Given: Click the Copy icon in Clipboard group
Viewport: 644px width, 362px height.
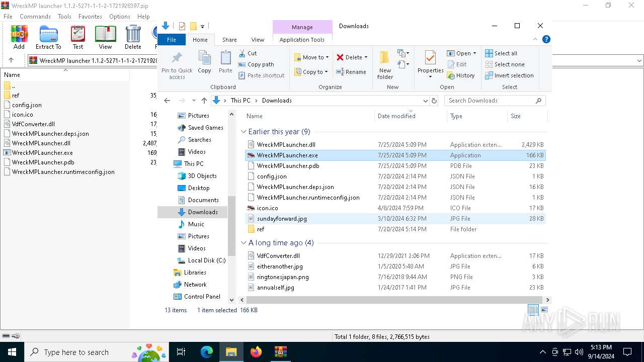Looking at the screenshot, I should point(204,62).
